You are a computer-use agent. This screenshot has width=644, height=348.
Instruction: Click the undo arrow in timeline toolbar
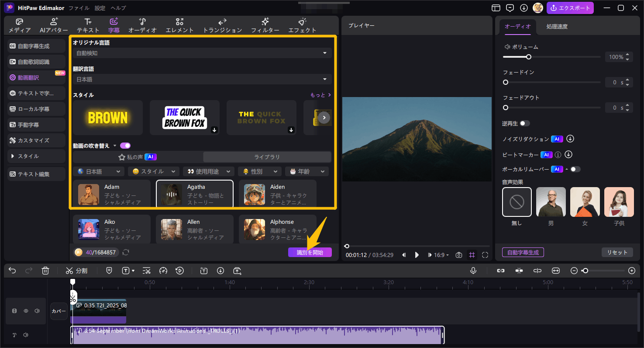(12, 271)
